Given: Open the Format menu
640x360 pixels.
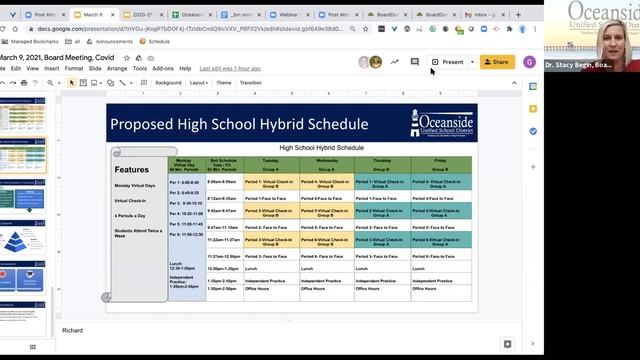Looking at the screenshot, I should click(74, 69).
